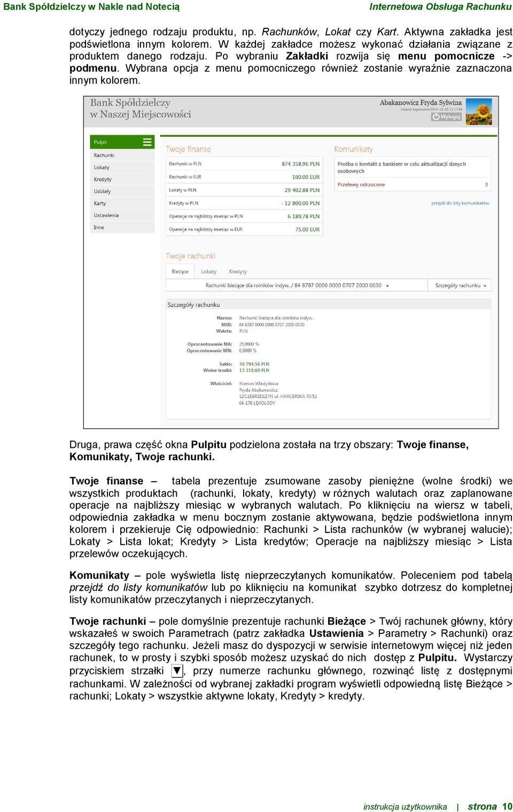Select the Kredyty w PLN row
Screen dimensions: 513x812
pos(244,203)
